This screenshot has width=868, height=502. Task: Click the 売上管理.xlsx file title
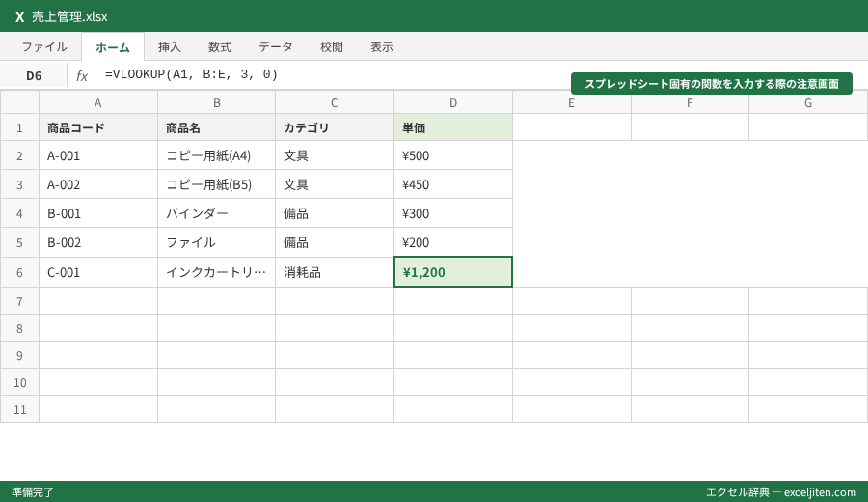69,16
